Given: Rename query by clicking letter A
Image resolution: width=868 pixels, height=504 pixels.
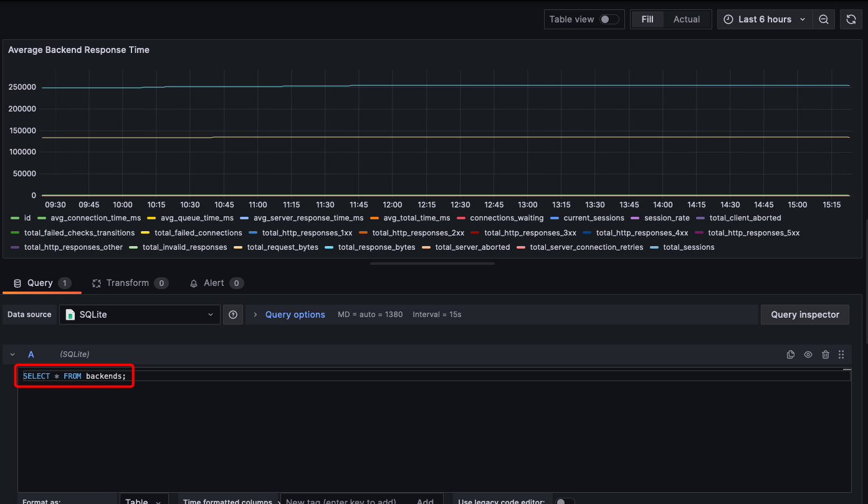Looking at the screenshot, I should tap(31, 354).
